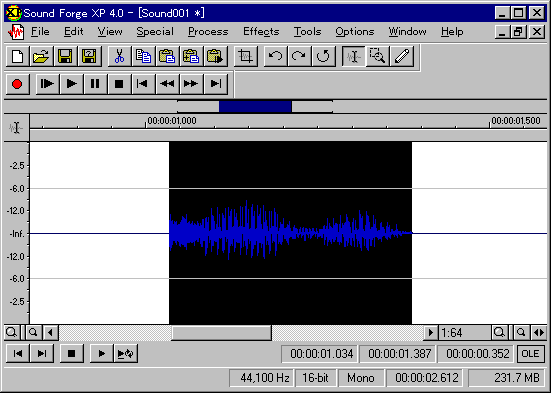Click the horizontal scrollbar thumb under the waveform

pos(221,333)
